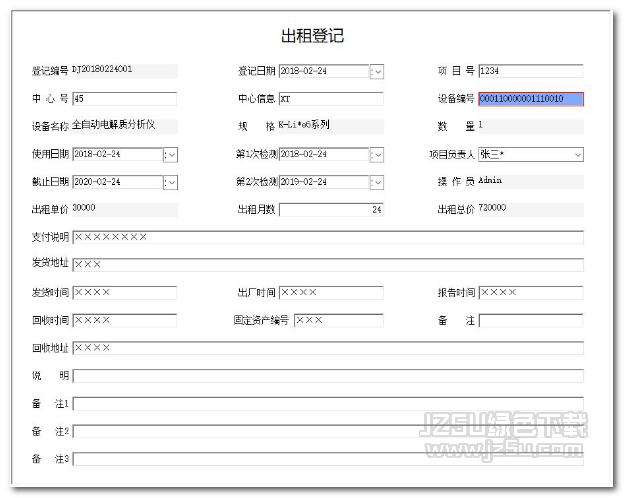The height and width of the screenshot is (498, 624).
Task: Click the 设备名称 value 全自动电解质分析仪
Action: 113,125
